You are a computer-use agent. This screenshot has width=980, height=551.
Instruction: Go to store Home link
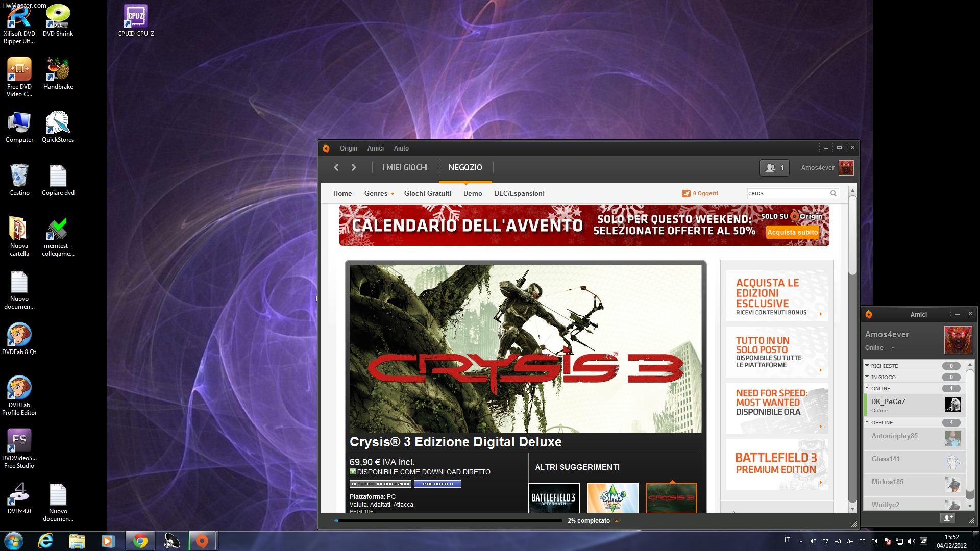coord(342,193)
